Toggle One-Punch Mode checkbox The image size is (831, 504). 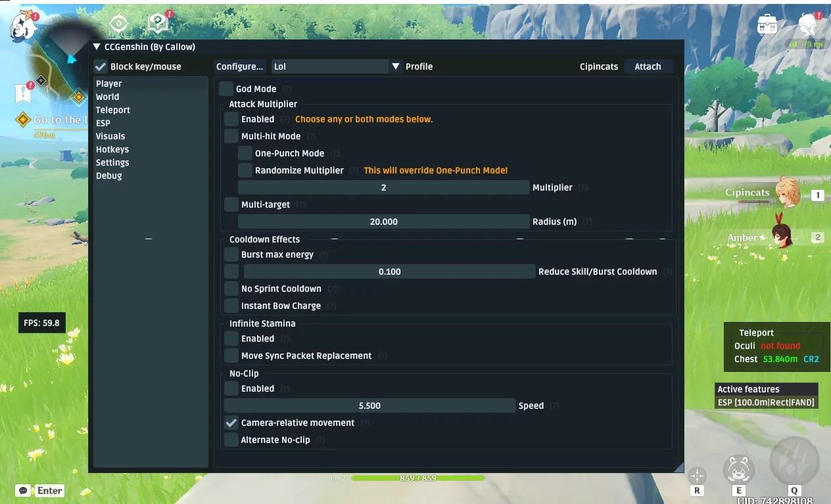click(x=245, y=153)
